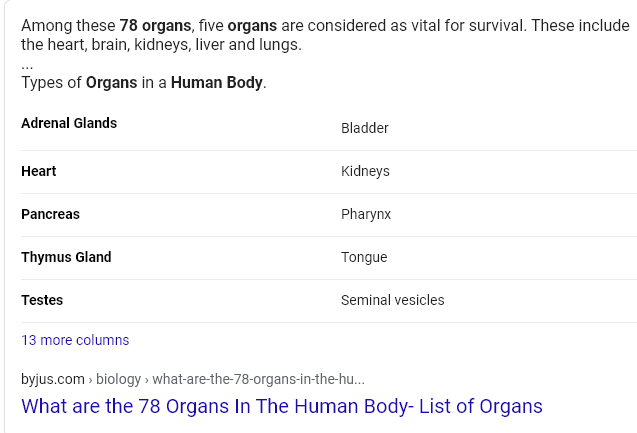
Task: Open What are the 78 Organs title link
Action: point(282,406)
